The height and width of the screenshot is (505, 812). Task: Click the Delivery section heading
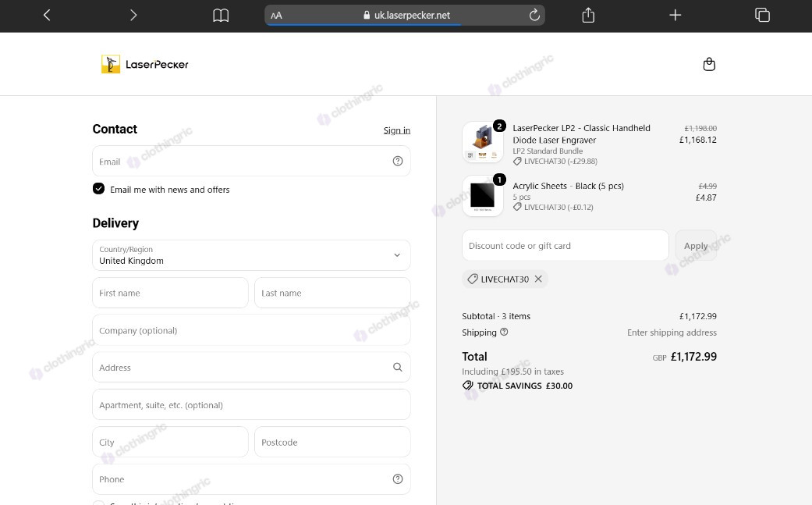115,223
